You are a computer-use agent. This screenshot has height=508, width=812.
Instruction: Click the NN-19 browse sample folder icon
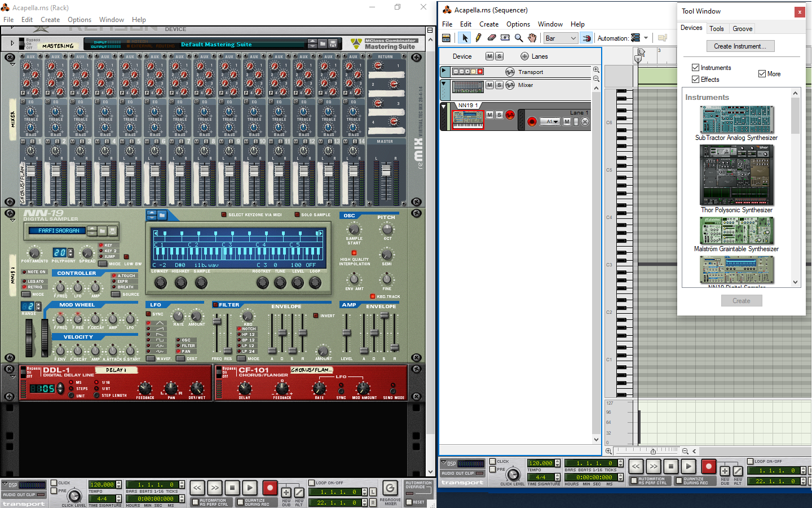click(x=162, y=215)
